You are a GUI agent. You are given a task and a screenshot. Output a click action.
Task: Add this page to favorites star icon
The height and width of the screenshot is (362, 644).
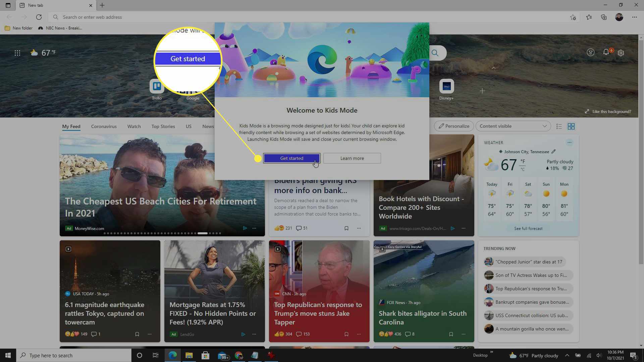tap(573, 17)
